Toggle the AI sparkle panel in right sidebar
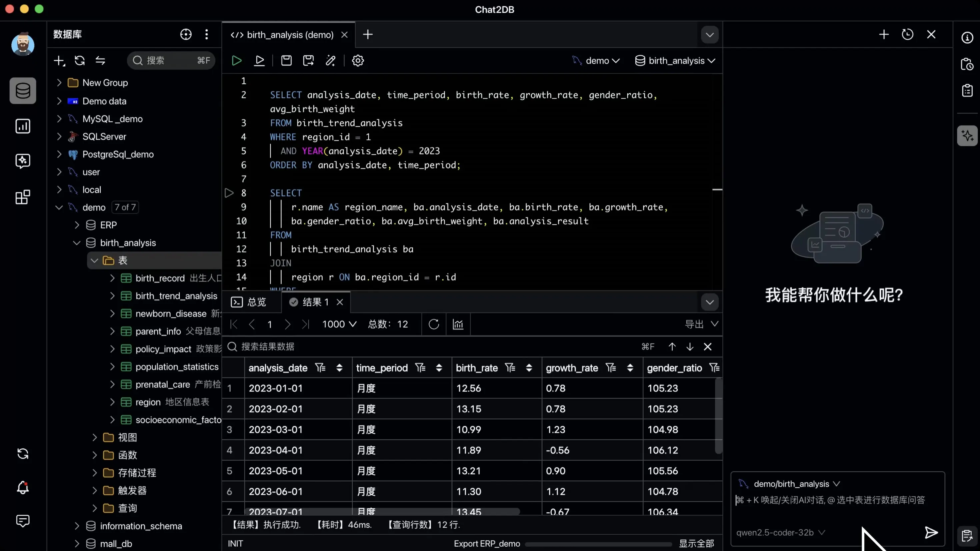 pos(967,136)
